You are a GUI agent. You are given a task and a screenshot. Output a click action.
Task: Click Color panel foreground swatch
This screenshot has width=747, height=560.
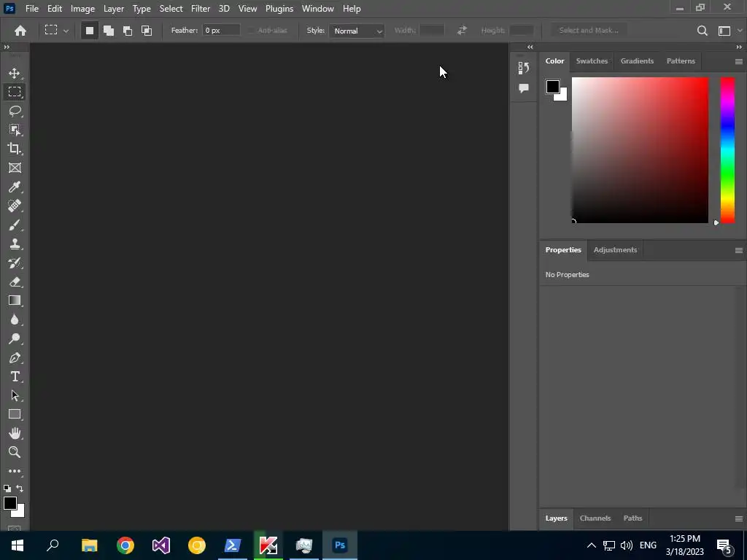click(553, 87)
